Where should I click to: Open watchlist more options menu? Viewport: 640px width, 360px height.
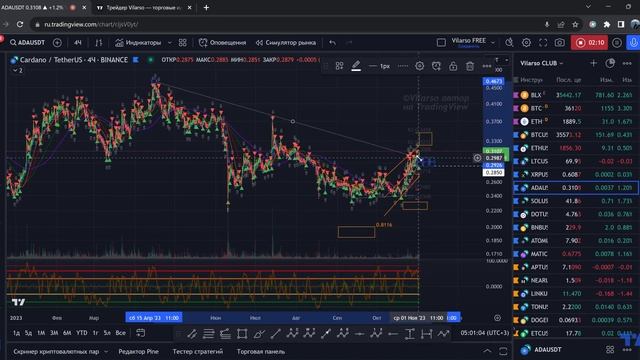pyautogui.click(x=627, y=63)
